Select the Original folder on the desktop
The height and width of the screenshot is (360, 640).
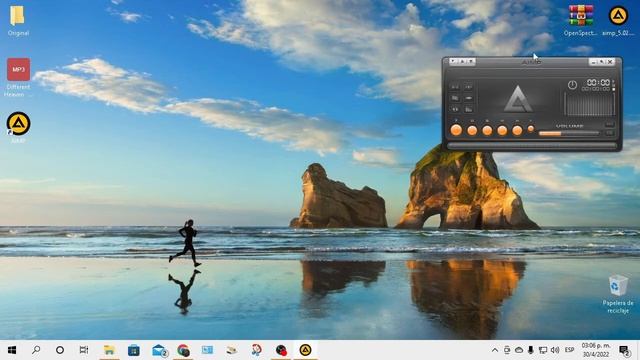[x=18, y=21]
